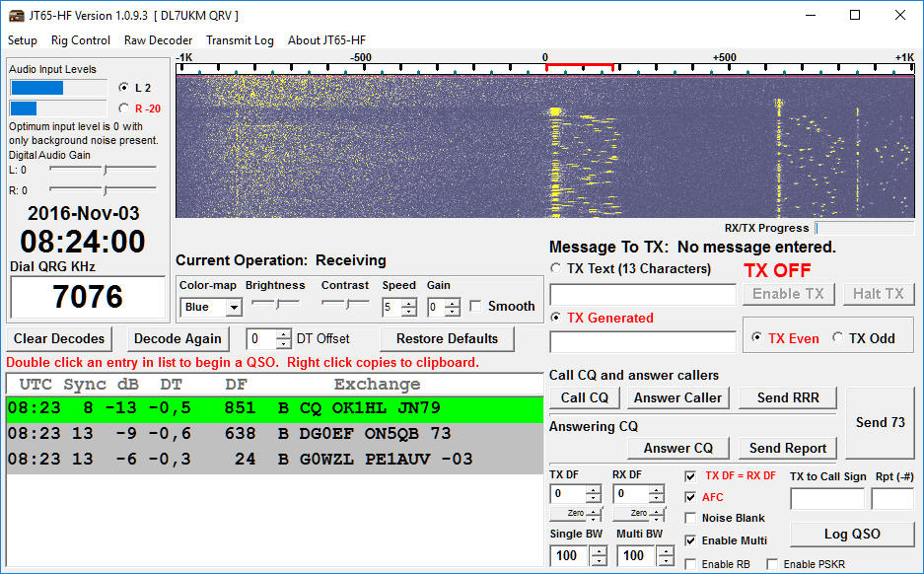Open the Rig Control menu
The width and height of the screenshot is (924, 574).
coord(80,40)
